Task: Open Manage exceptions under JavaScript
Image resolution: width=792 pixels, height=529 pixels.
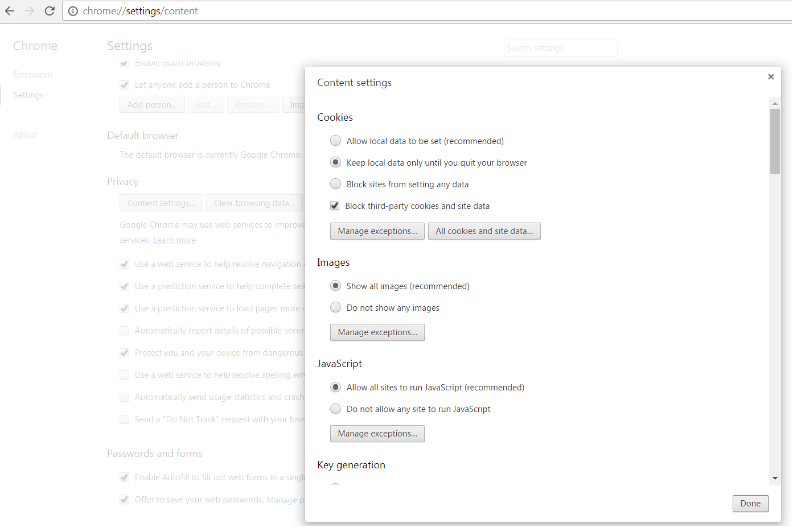Action: click(377, 434)
